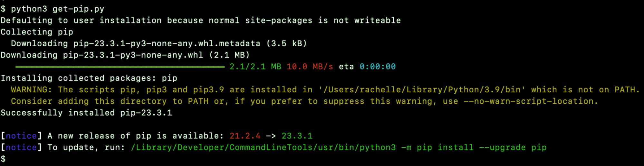Click the second purple notice tag
644x166 pixels.
click(21, 148)
